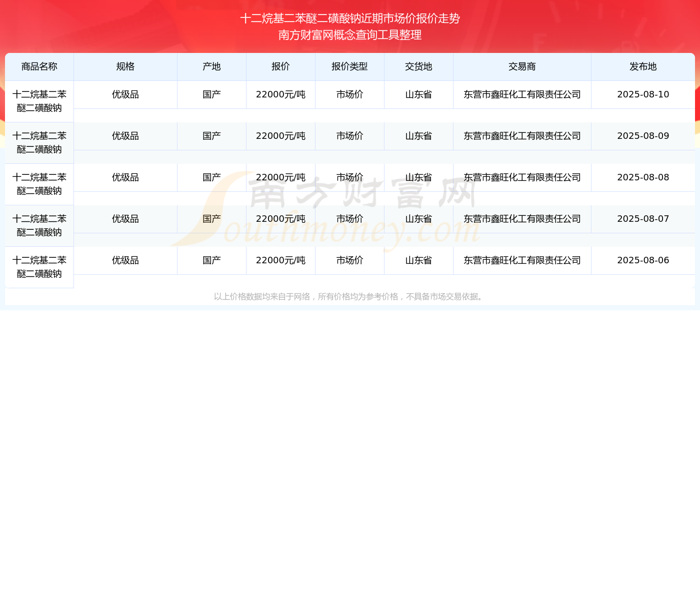This screenshot has width=700, height=602.
Task: Click the 交货地 column header
Action: (x=419, y=66)
